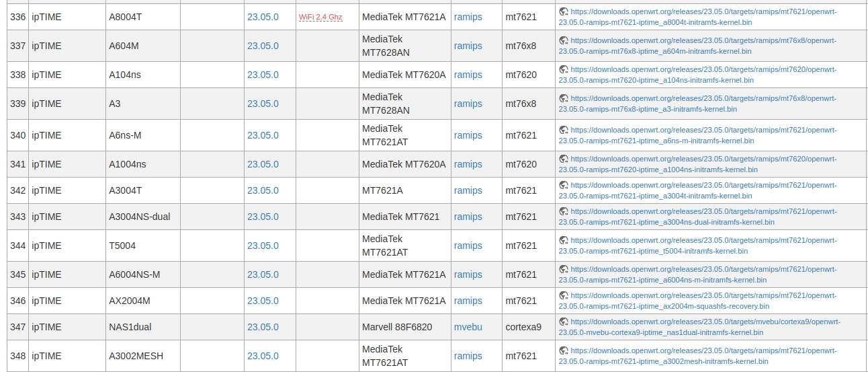Open 23.05.0 release link in row 339
This screenshot has height=372, width=868.
(263, 104)
